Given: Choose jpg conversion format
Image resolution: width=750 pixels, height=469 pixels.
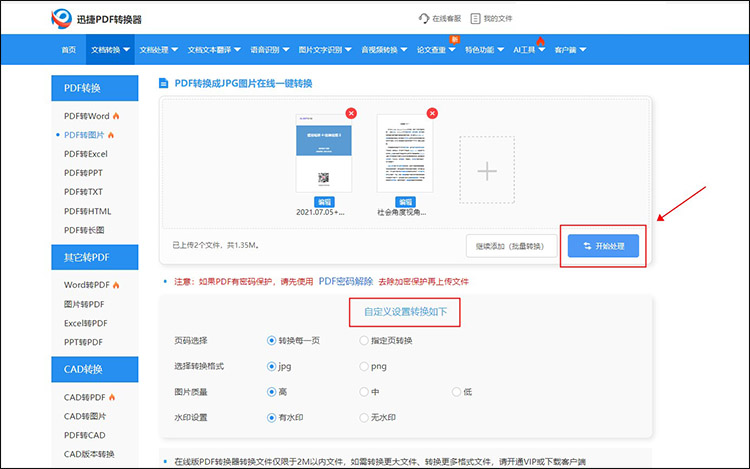Looking at the screenshot, I should point(271,367).
